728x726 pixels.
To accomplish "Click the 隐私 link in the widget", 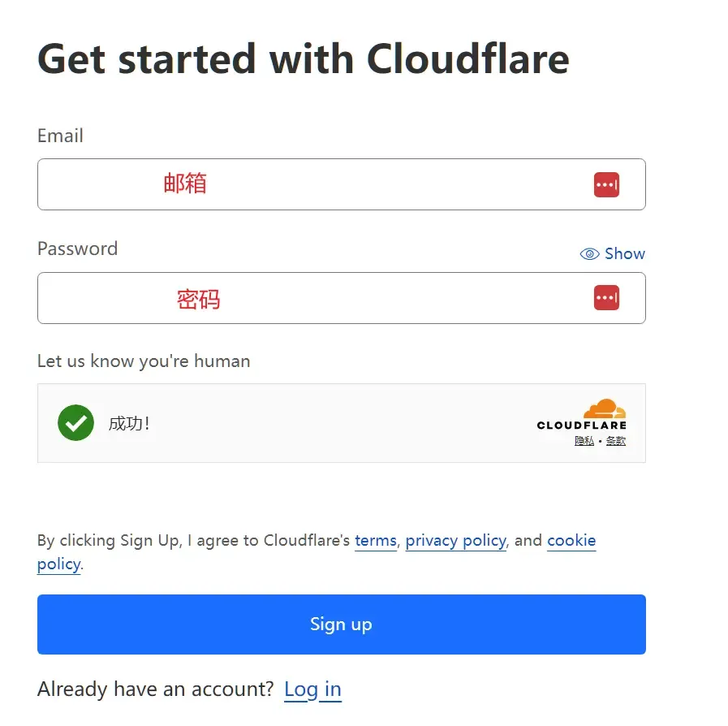I will (584, 439).
